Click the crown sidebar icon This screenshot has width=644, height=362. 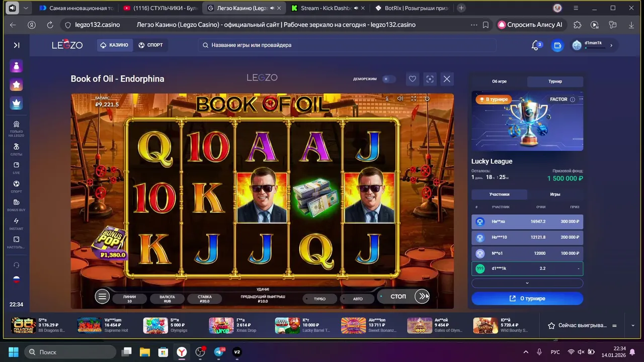16,103
